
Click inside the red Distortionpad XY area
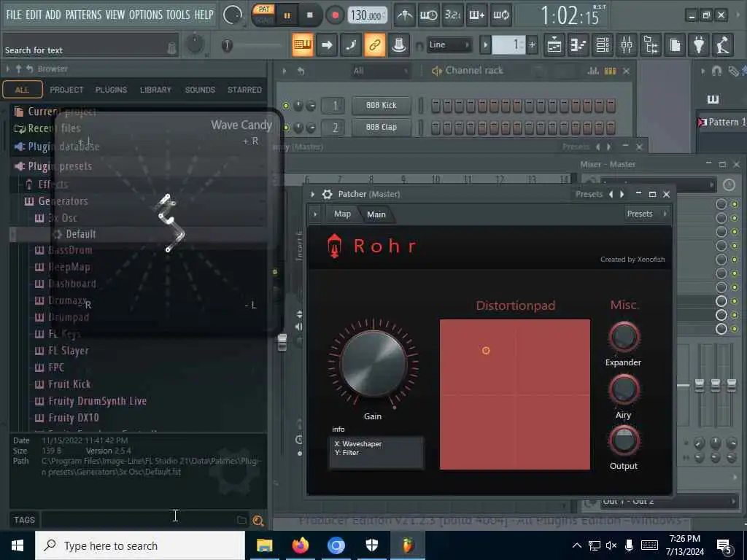515,394
